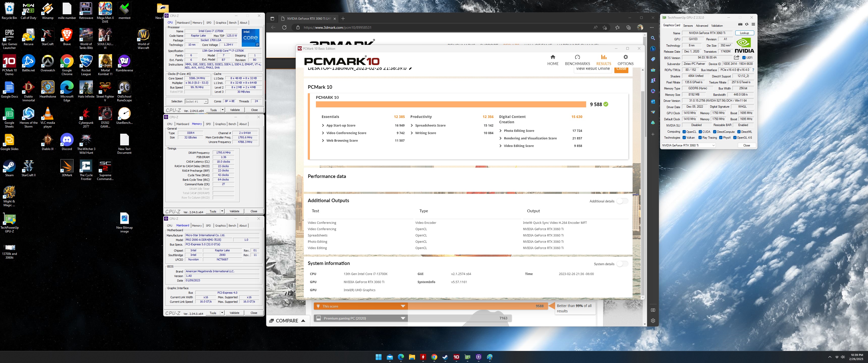Toggle the CUDA checkbox in GPU-Z
Screen dimensions: 868x363
click(700, 132)
